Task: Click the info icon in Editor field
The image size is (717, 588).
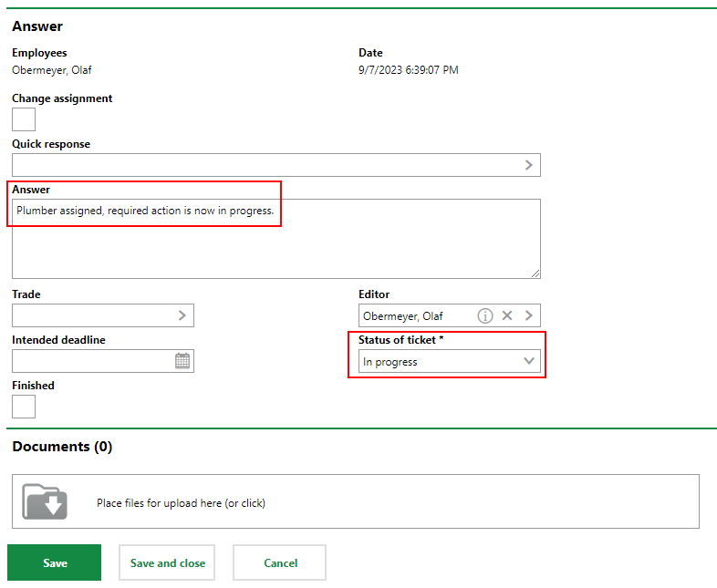Action: pos(485,315)
